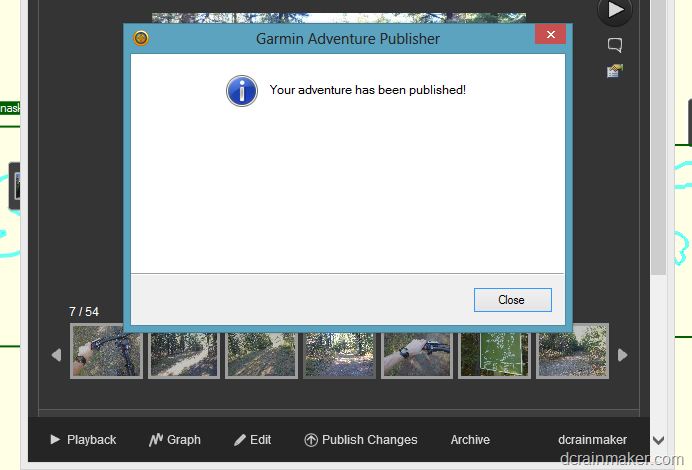Close the Garmin Adventure Publisher dialog with X
Image resolution: width=692 pixels, height=470 pixels.
click(x=550, y=34)
